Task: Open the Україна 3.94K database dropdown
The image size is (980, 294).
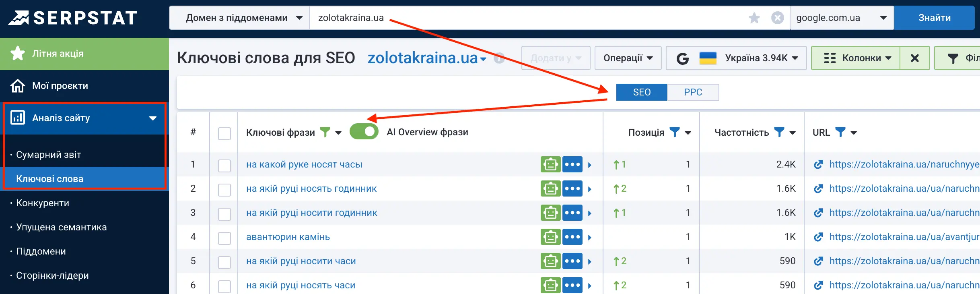Action: [x=736, y=58]
